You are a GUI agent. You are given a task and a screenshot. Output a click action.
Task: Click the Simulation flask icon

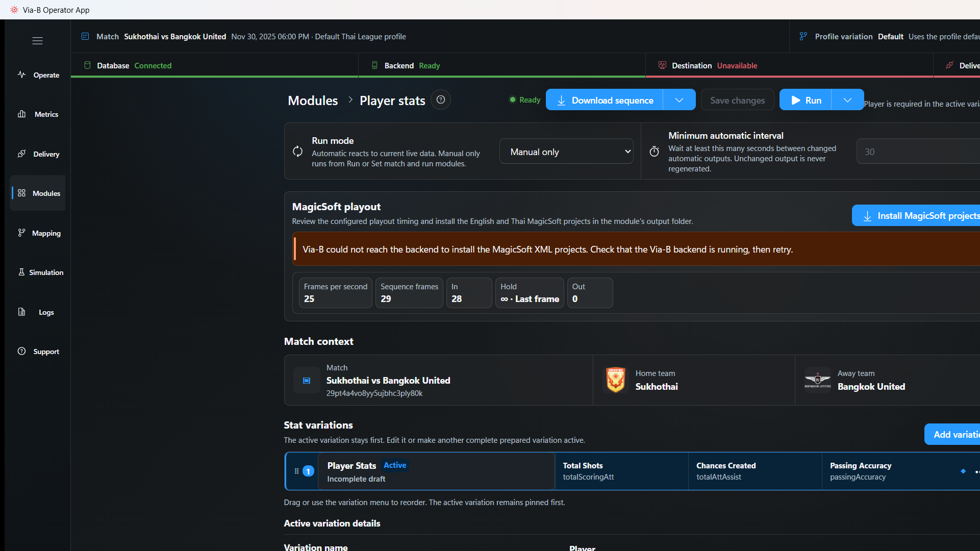click(21, 272)
